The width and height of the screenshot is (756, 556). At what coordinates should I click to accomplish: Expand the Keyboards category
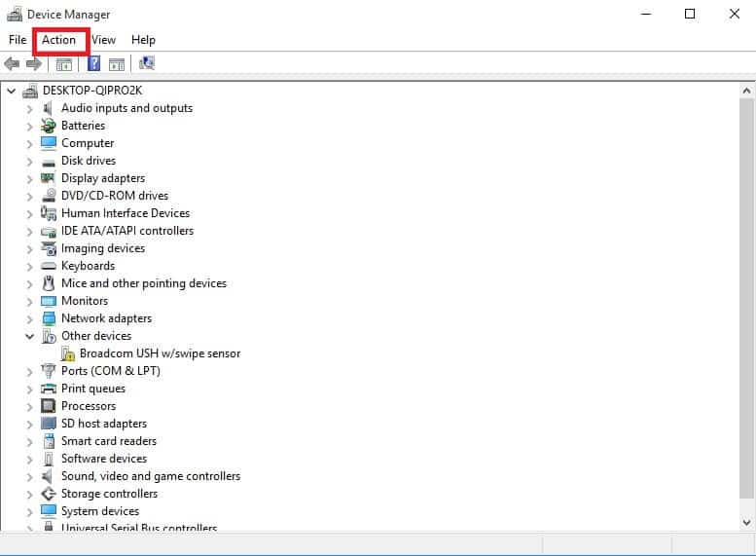(29, 267)
